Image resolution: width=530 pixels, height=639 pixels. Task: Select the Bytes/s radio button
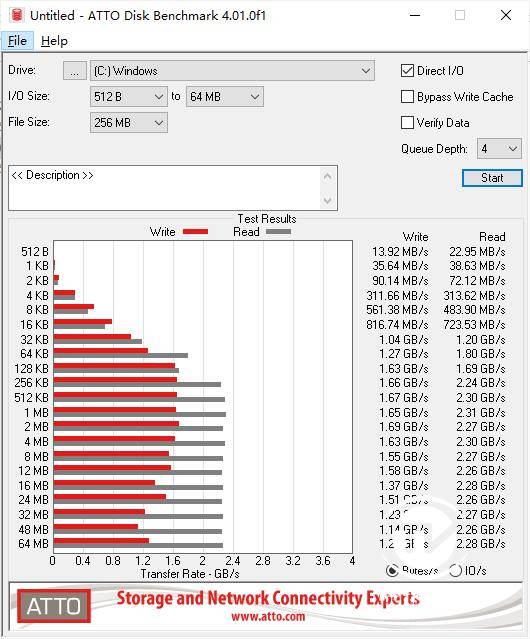click(x=392, y=571)
